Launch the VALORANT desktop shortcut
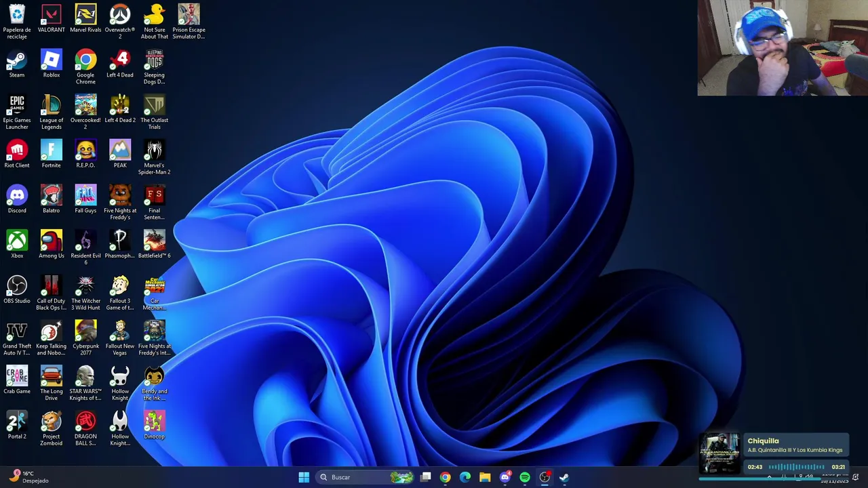This screenshot has height=488, width=868. (52, 18)
